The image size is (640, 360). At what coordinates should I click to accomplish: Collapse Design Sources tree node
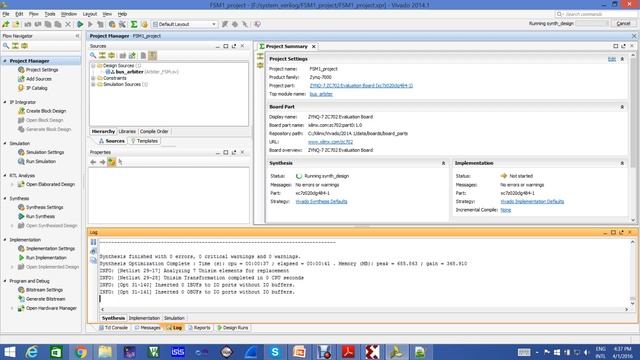tap(93, 65)
